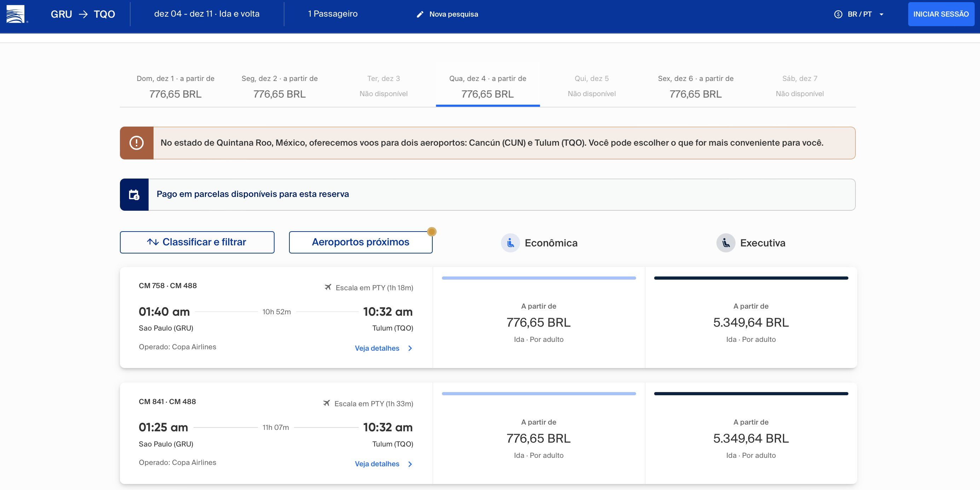The width and height of the screenshot is (980, 490).
Task: Select the Sex, dez 6 date tab
Action: (x=696, y=86)
